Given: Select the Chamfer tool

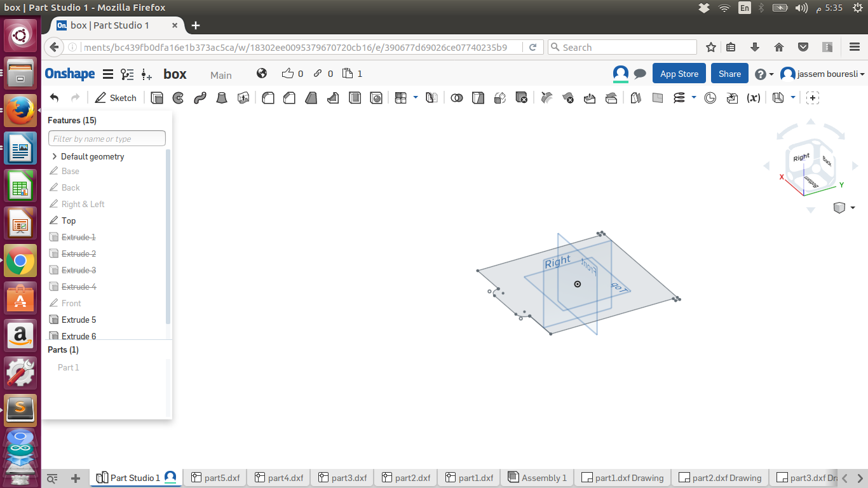Looking at the screenshot, I should 290,98.
